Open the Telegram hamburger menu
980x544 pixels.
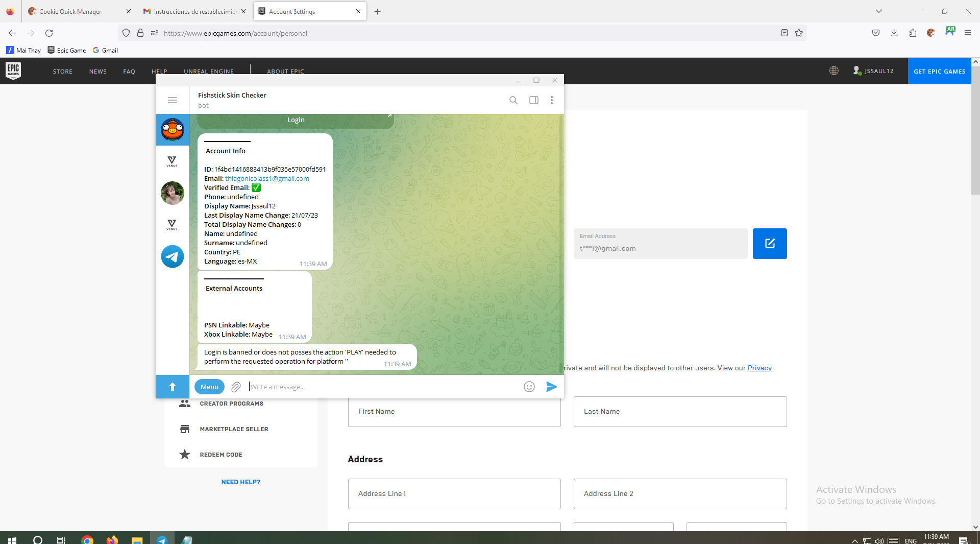pyautogui.click(x=173, y=100)
